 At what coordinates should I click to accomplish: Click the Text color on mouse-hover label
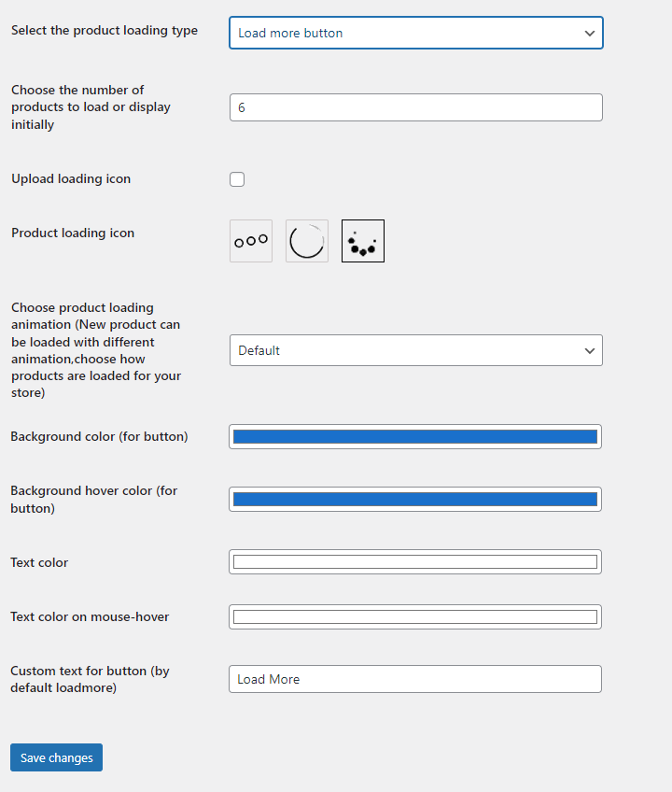90,616
